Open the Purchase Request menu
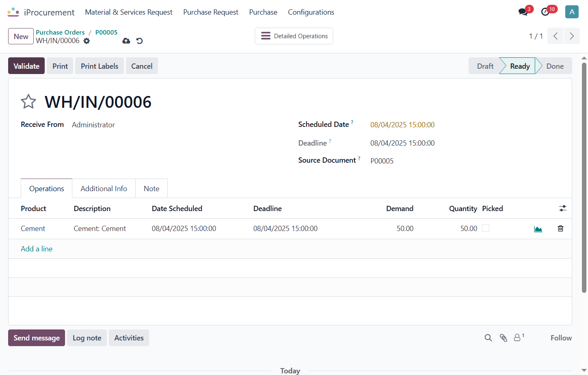The image size is (588, 375). click(x=211, y=12)
